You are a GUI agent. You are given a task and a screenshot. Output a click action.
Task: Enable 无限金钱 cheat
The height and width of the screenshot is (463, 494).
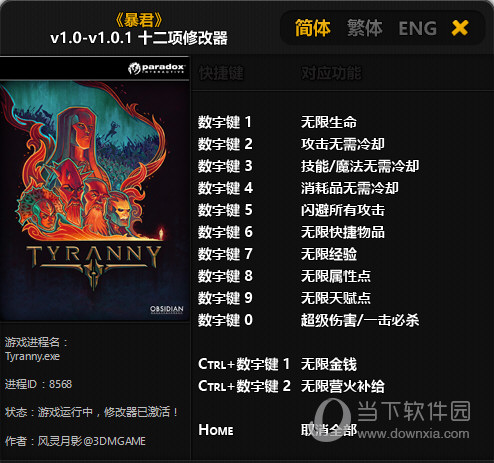(329, 364)
